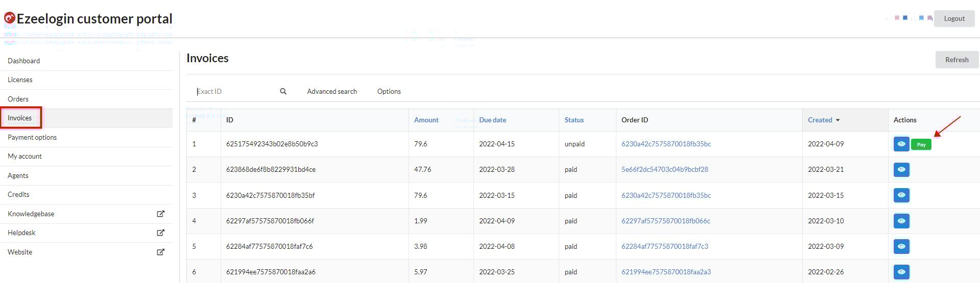Select invoice ID 62297af57575870018fb066f text
The height and width of the screenshot is (283, 980).
(270, 221)
